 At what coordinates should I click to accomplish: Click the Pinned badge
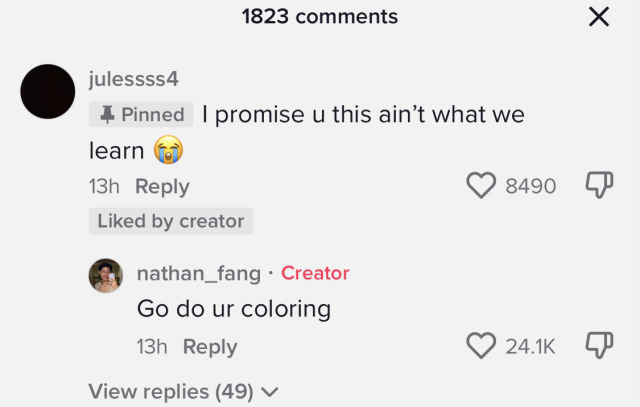coord(141,115)
